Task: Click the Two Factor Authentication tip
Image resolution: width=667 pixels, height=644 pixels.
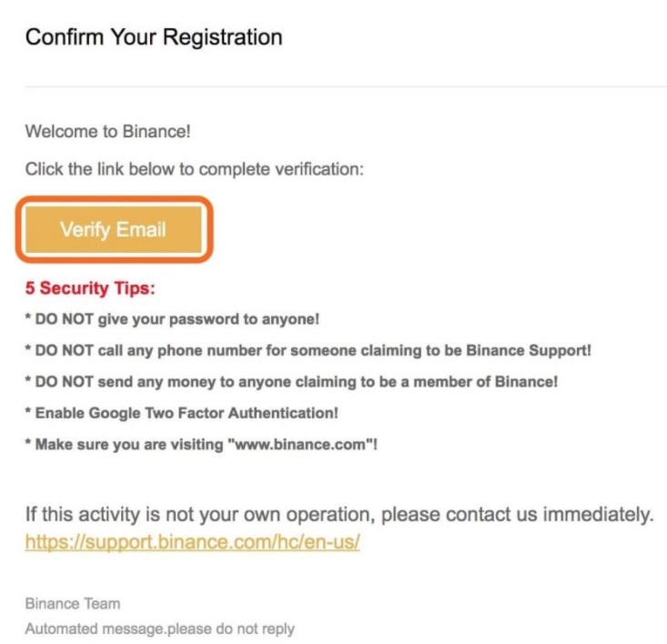Action: (x=182, y=413)
